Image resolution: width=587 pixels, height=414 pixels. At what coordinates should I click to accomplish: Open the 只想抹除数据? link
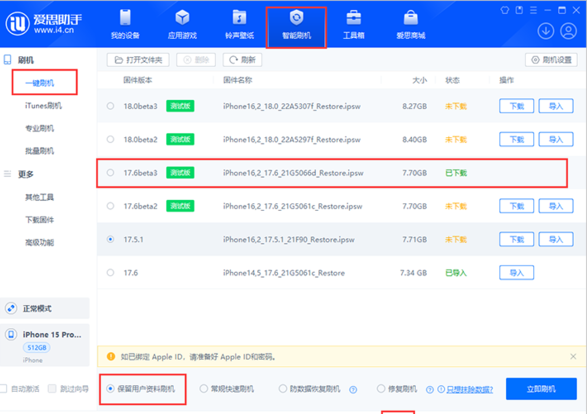point(469,390)
